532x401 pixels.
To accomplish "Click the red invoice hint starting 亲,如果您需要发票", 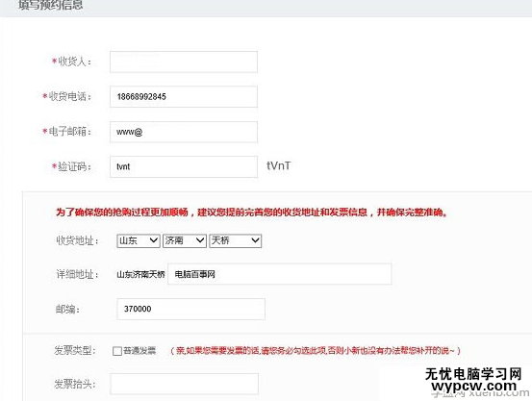I will tap(316, 350).
